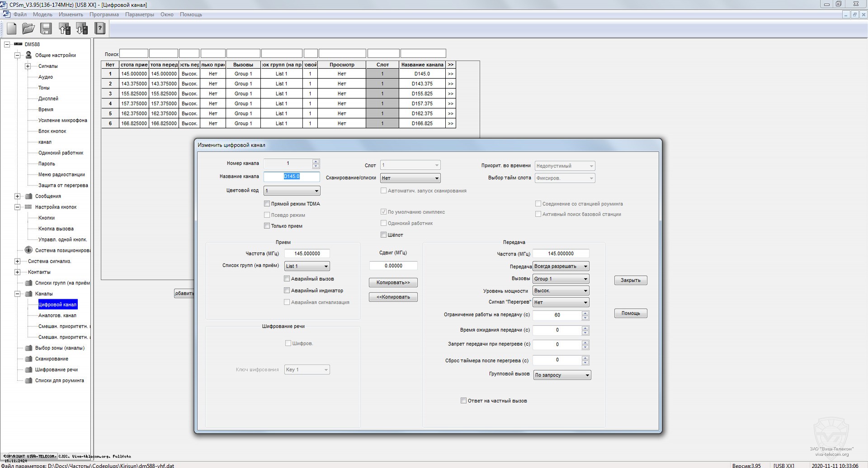Click the Копировать>> button

click(393, 283)
